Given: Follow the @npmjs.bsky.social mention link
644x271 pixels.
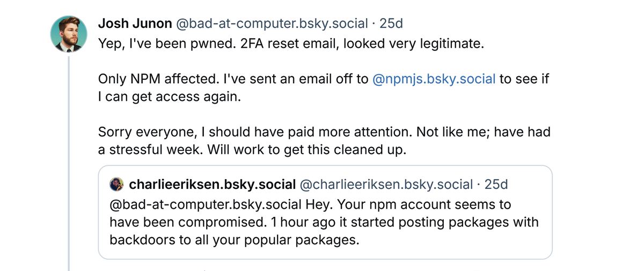Looking at the screenshot, I should (x=434, y=79).
